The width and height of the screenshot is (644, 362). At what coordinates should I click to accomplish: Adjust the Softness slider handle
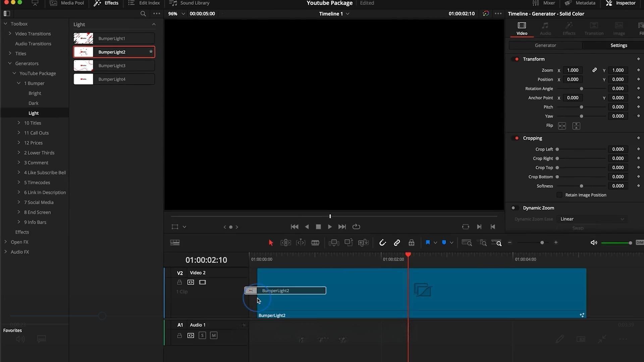[581, 186]
